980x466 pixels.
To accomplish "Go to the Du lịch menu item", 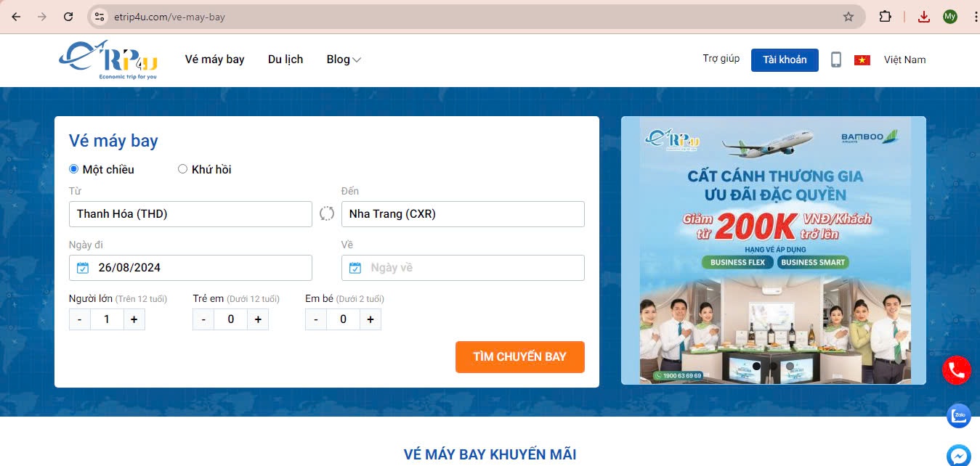I will click(286, 60).
